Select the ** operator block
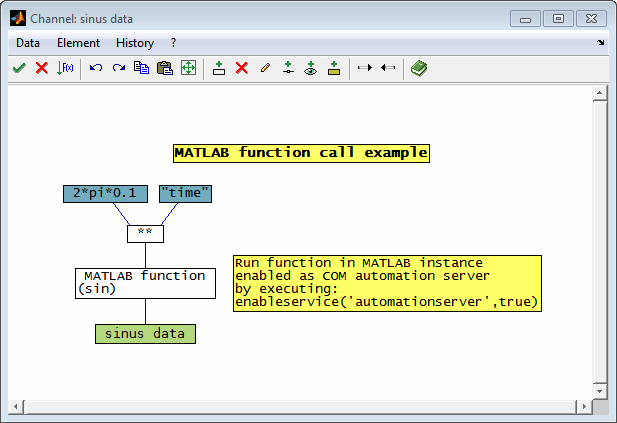Viewport: 617px width, 423px height. coord(145,234)
